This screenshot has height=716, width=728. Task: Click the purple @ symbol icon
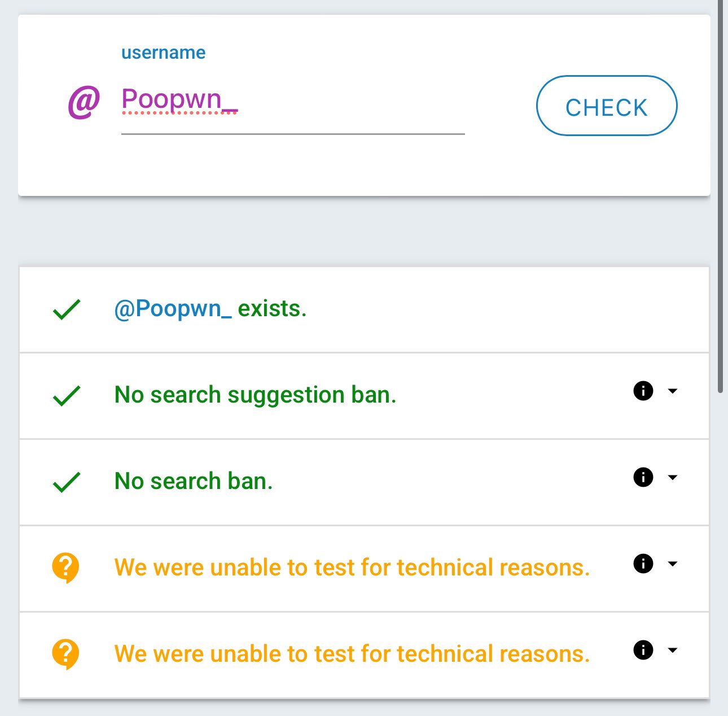84,102
